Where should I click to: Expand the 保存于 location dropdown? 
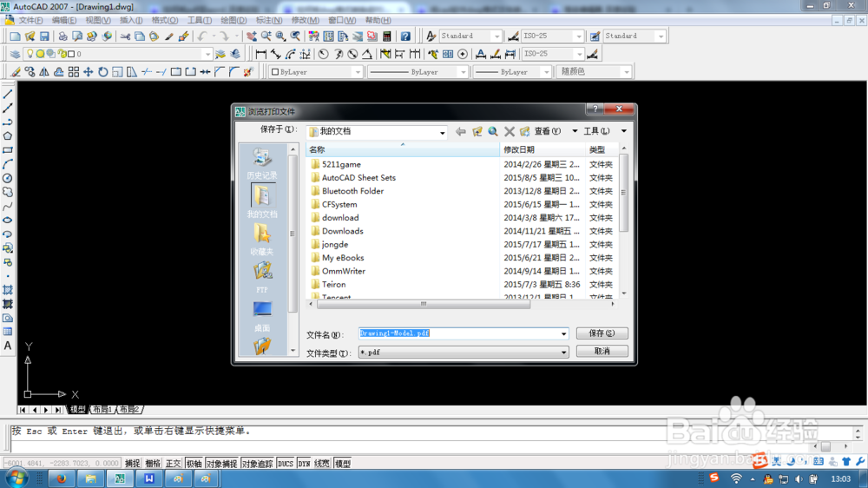pos(442,132)
